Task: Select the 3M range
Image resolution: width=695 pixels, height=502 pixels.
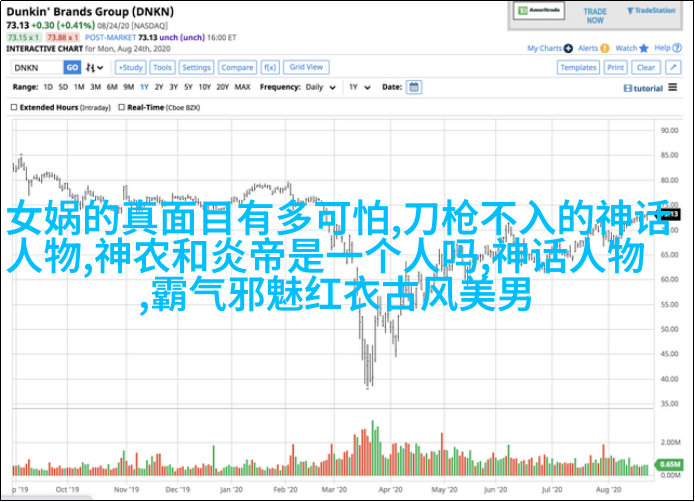Action: coord(96,87)
